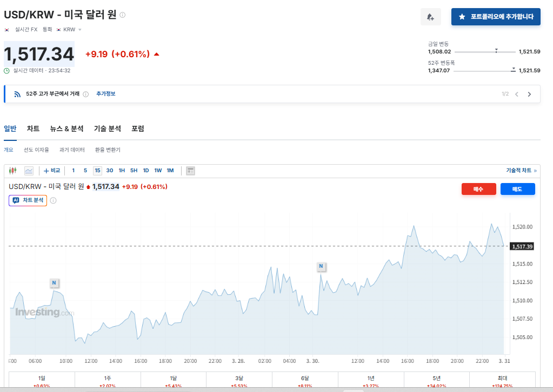
Task: Add USD/KRW to portfolio
Action: point(496,17)
